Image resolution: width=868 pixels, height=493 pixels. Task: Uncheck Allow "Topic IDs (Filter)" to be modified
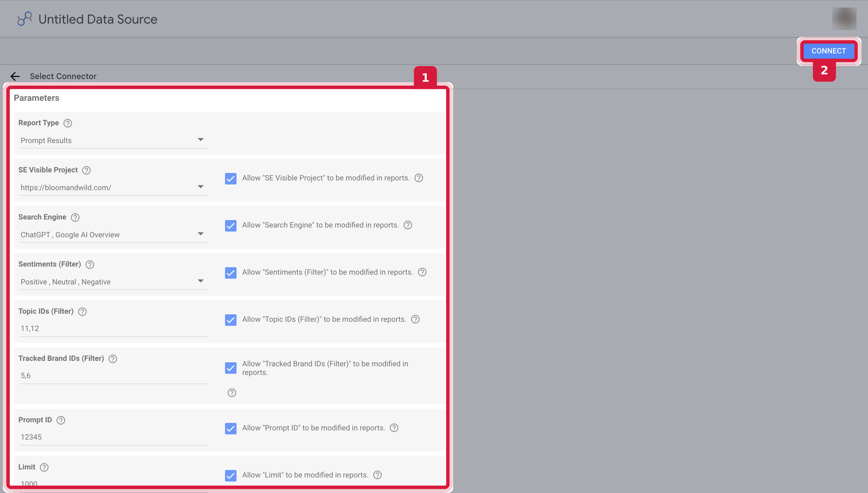pyautogui.click(x=231, y=320)
